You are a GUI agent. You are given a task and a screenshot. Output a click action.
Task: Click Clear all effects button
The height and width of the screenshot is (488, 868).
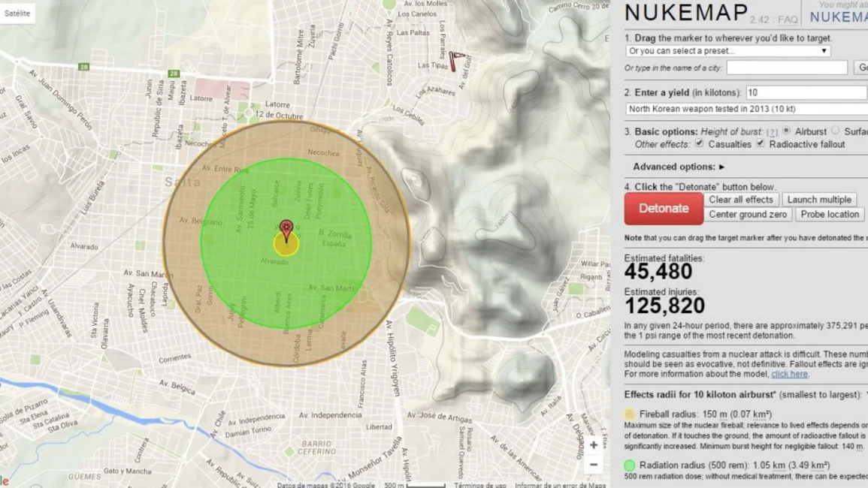pos(741,200)
